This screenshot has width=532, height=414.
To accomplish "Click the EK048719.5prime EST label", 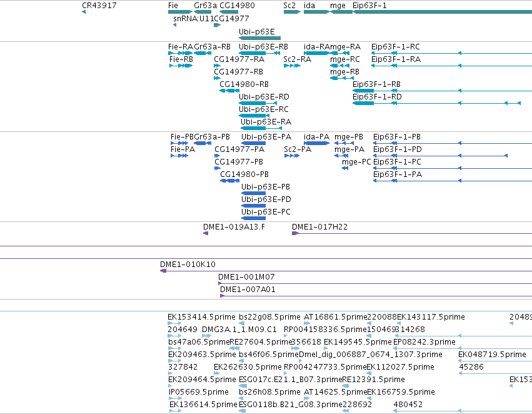I will (x=493, y=355).
